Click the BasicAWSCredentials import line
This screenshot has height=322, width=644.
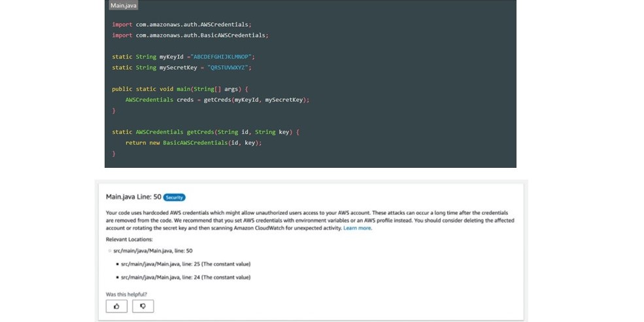pyautogui.click(x=190, y=35)
